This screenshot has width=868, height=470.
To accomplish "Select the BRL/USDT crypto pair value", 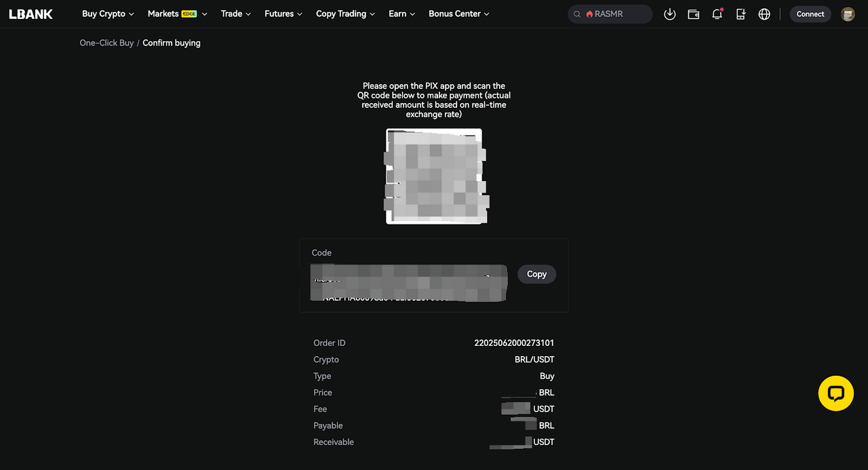I will click(534, 359).
